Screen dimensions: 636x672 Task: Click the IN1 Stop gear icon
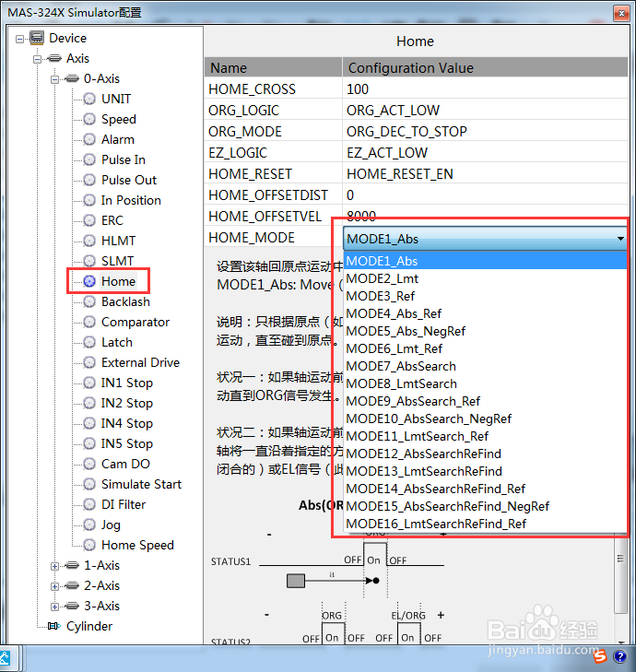click(89, 383)
